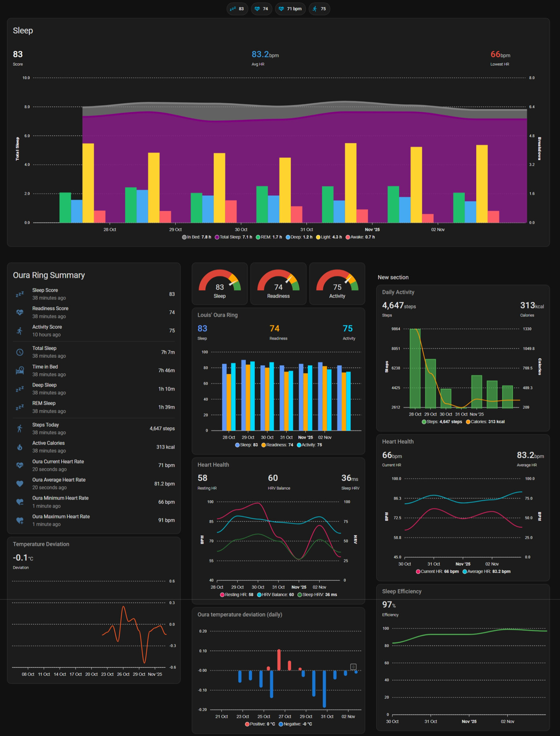Hide the Deep series via its legend entry

tap(299, 237)
